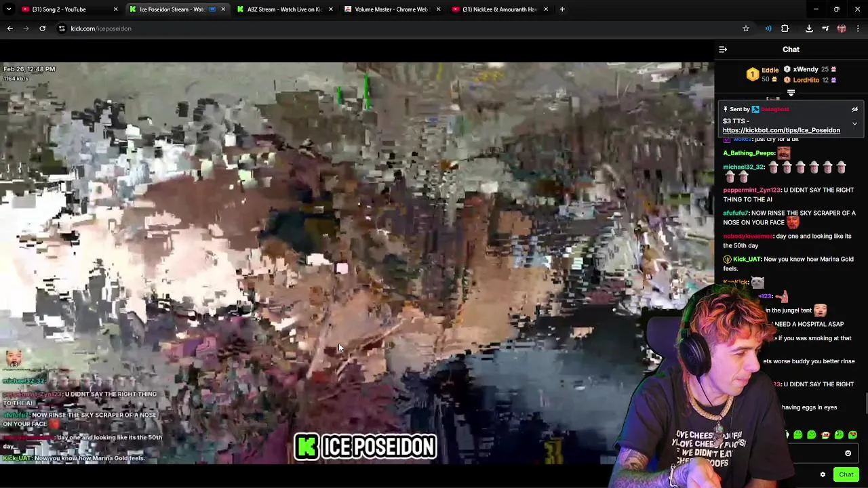Click the stream video player area
Image resolution: width=868 pixels, height=488 pixels.
pos(357,263)
